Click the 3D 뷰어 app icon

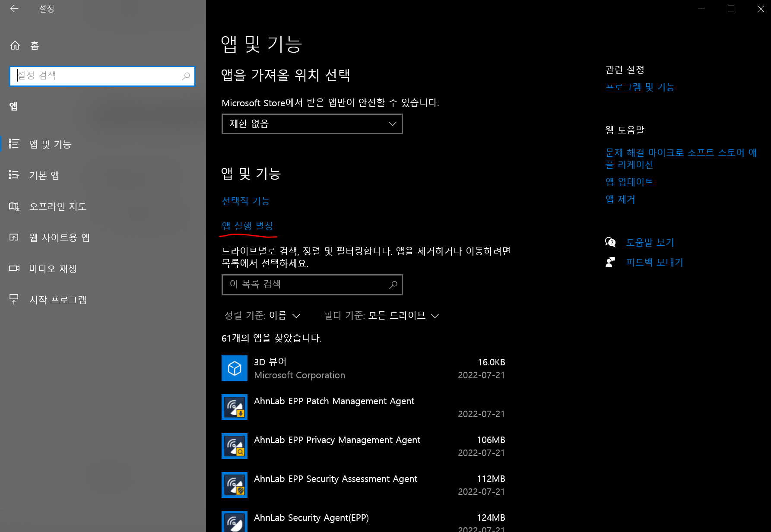(x=235, y=368)
